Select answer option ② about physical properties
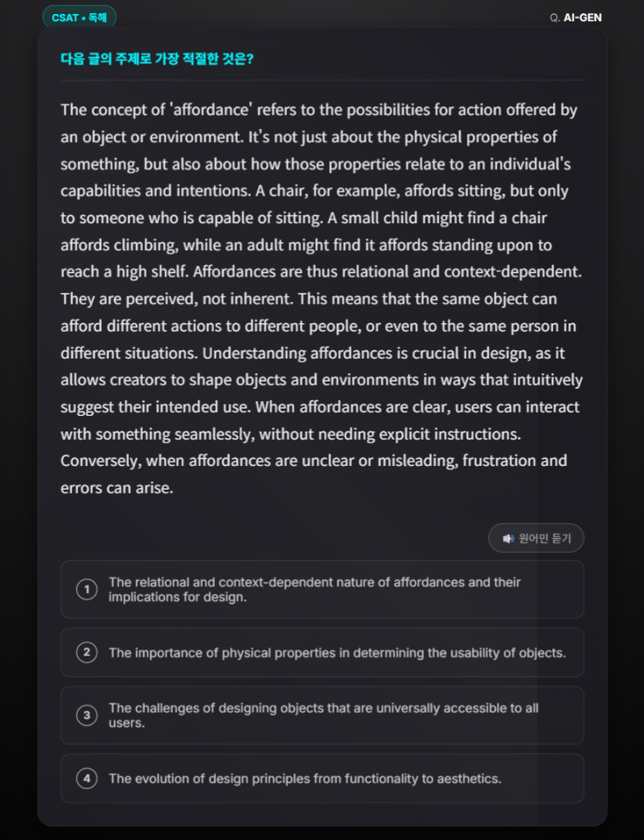 pyautogui.click(x=322, y=652)
